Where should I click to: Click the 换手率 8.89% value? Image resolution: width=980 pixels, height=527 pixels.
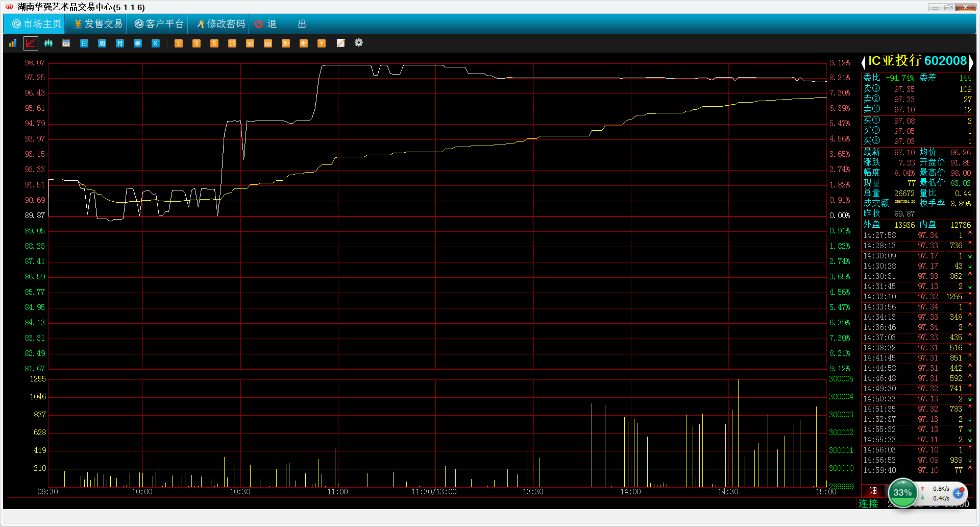[x=960, y=204]
